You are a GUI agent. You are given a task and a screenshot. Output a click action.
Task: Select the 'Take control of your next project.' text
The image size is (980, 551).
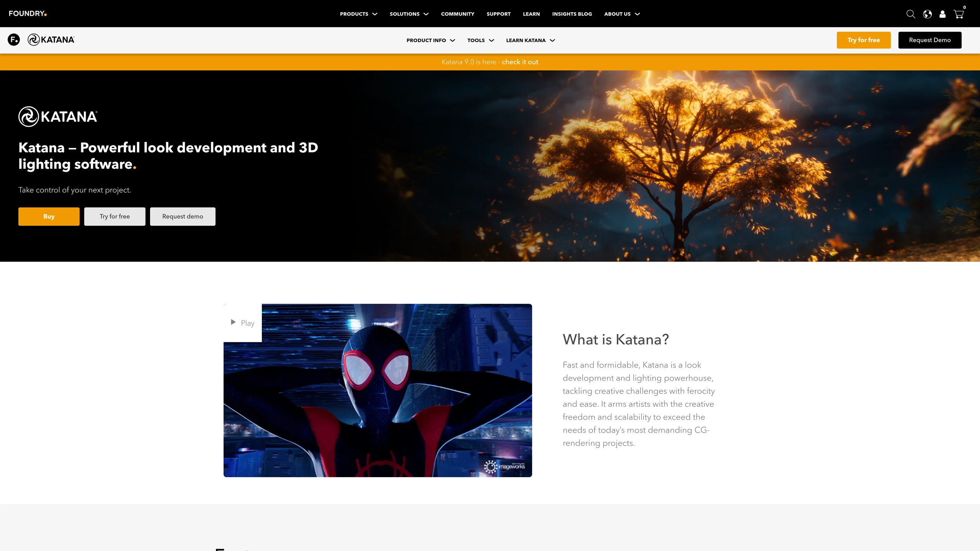pyautogui.click(x=75, y=190)
